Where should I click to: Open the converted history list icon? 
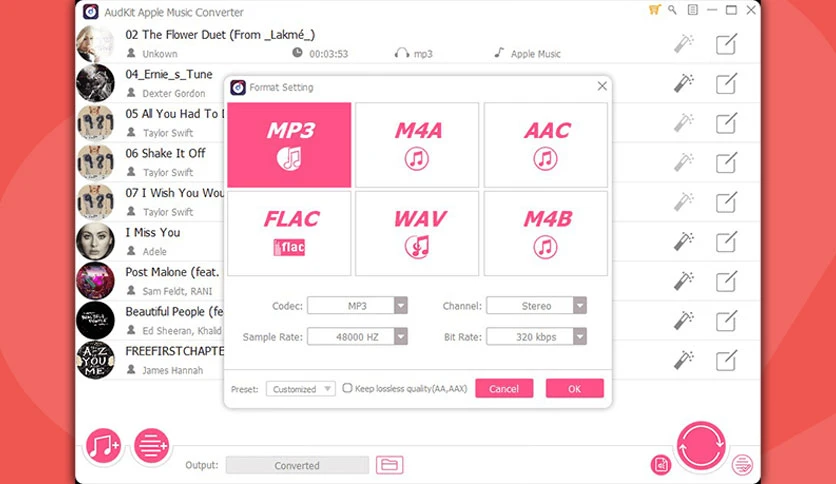(x=742, y=465)
